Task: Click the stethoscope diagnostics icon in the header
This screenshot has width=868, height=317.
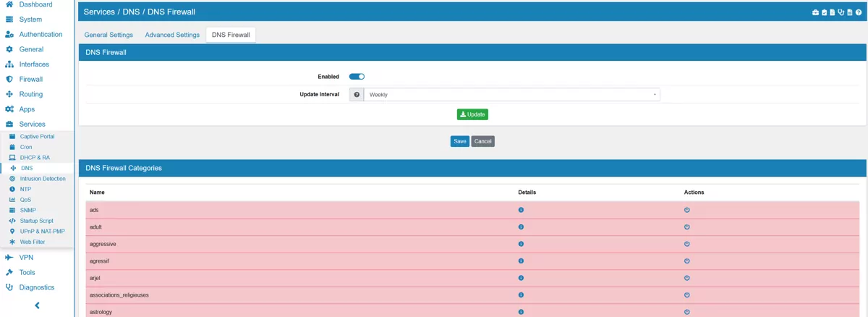Action: point(841,12)
